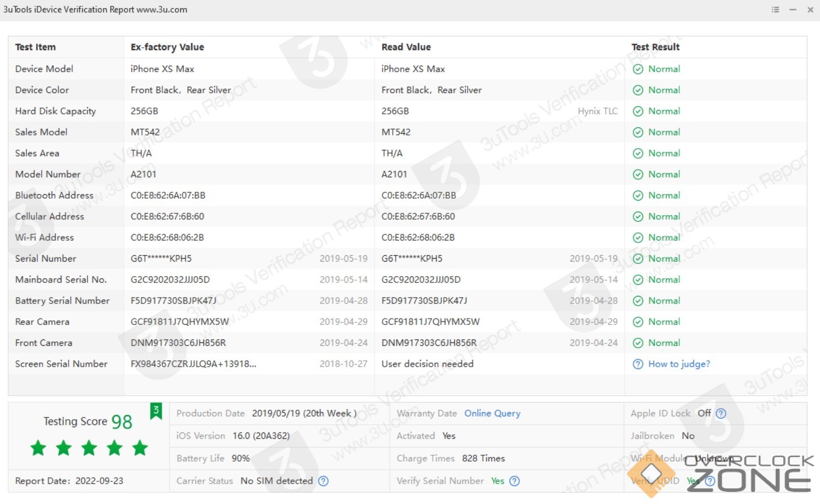
Task: Click the 3uTools iDevice Verification Report window title
Action: pos(95,10)
